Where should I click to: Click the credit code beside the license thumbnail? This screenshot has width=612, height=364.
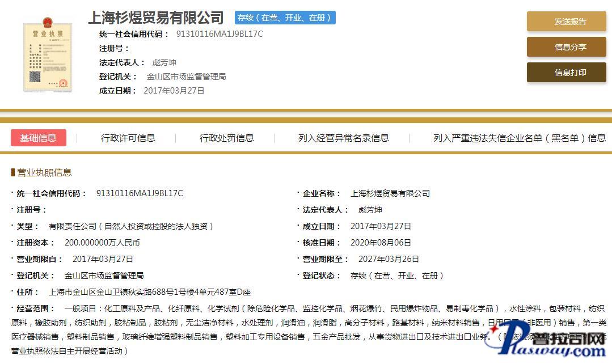click(220, 34)
